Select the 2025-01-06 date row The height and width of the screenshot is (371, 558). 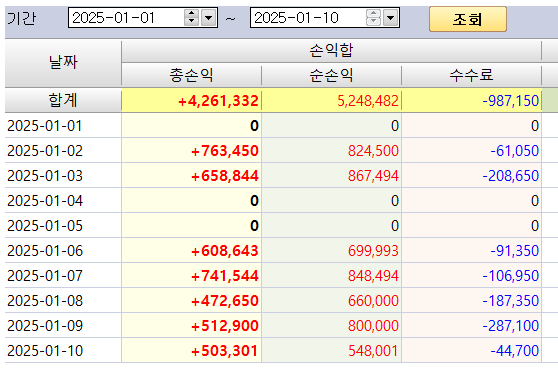63,251
